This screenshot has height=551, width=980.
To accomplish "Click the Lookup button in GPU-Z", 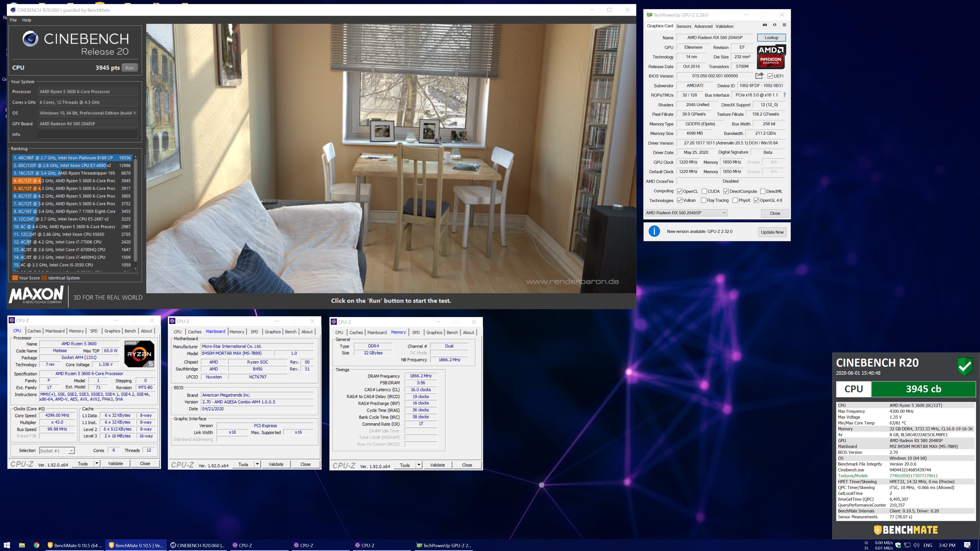I will pos(771,37).
